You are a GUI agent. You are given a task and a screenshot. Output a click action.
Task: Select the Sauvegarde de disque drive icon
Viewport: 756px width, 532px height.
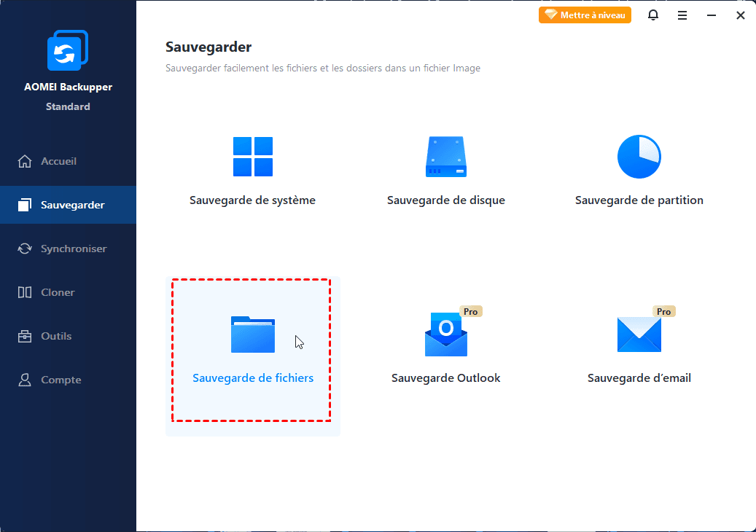tap(446, 157)
